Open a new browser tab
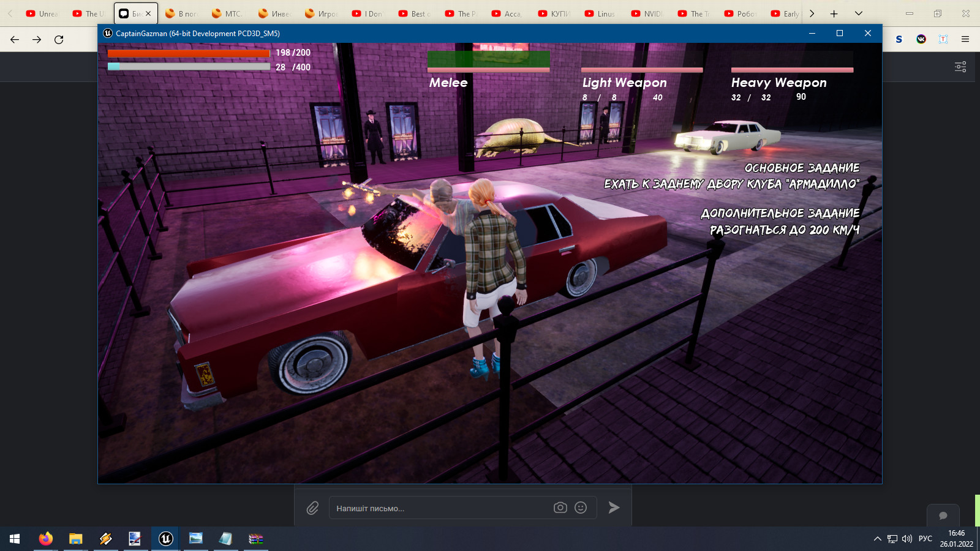Image resolution: width=980 pixels, height=551 pixels. pyautogui.click(x=834, y=13)
